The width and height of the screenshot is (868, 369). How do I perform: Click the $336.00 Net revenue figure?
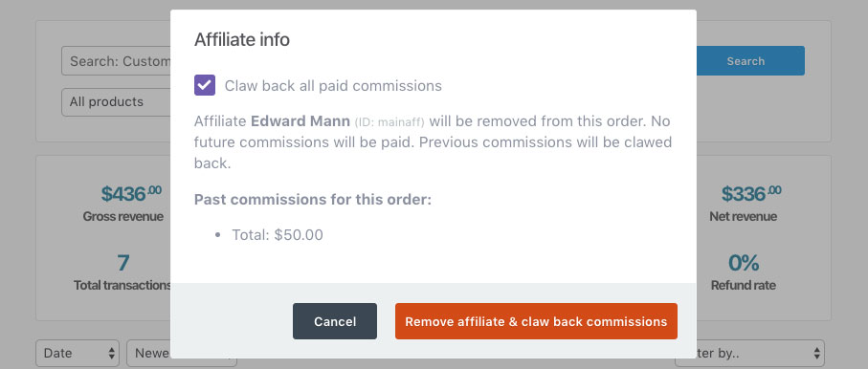(751, 194)
